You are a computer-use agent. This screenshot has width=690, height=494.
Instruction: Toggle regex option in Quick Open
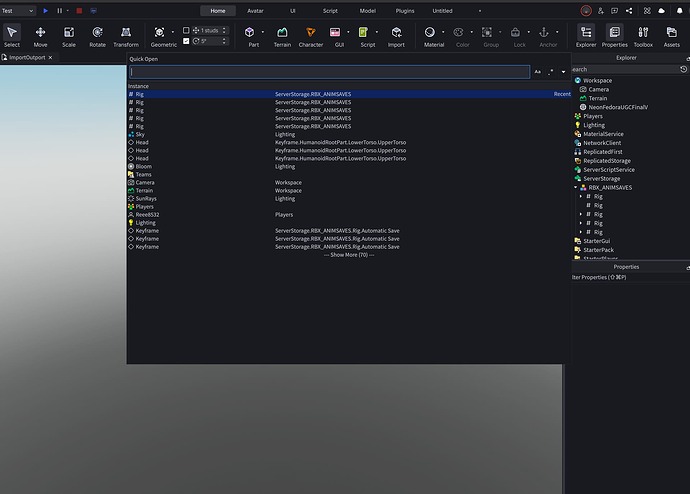pyautogui.click(x=551, y=72)
